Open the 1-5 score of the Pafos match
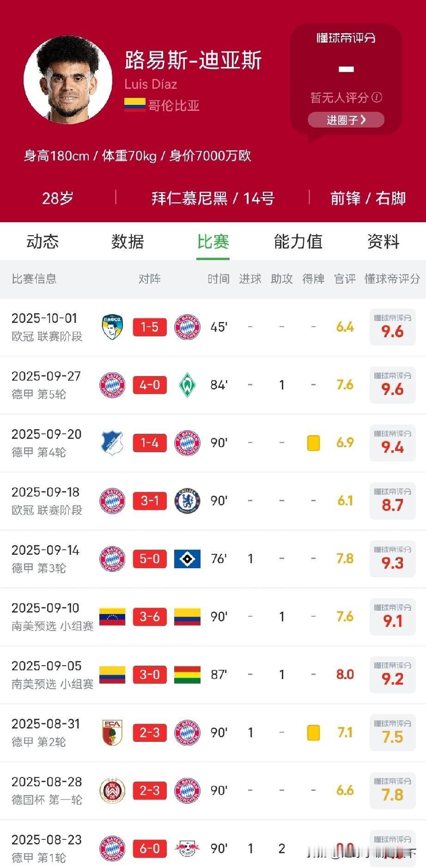Image resolution: width=426 pixels, height=868 pixels. [150, 327]
